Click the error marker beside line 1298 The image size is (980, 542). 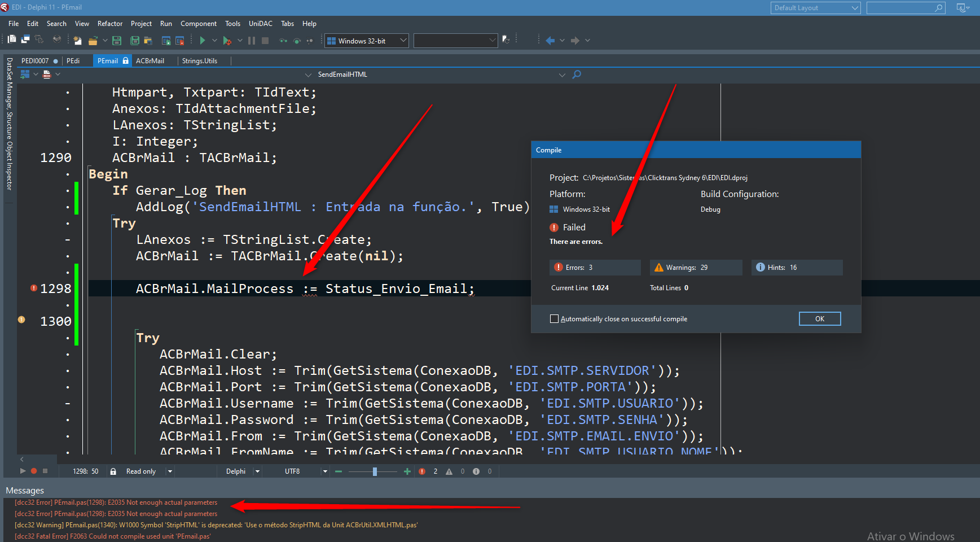click(34, 288)
